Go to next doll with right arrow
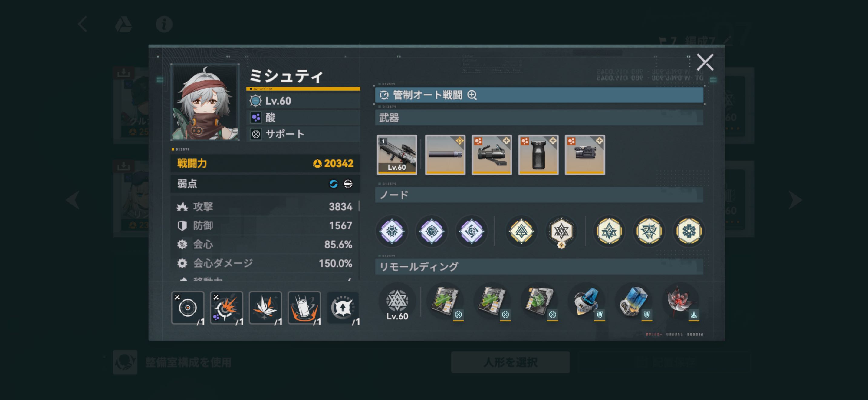Screen dimensions: 868x400 pos(795,200)
